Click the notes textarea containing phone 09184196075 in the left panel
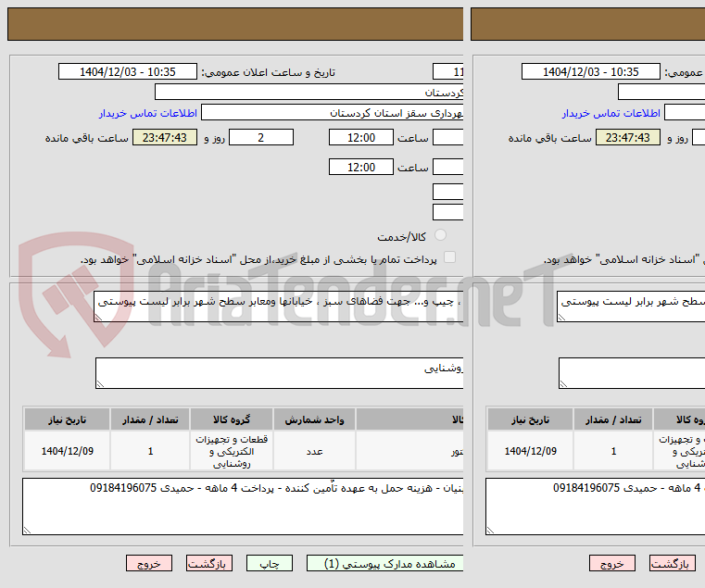Screen dimensions: 705x588 click(243, 507)
